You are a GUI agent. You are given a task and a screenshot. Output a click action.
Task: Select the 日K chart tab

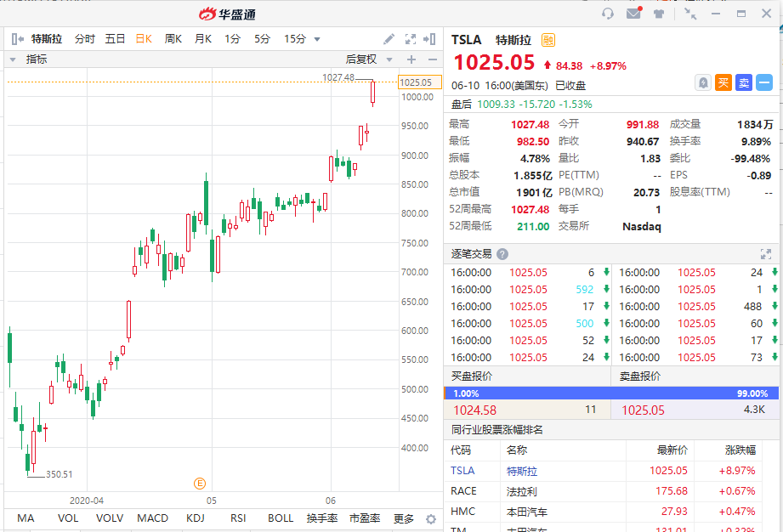click(144, 39)
